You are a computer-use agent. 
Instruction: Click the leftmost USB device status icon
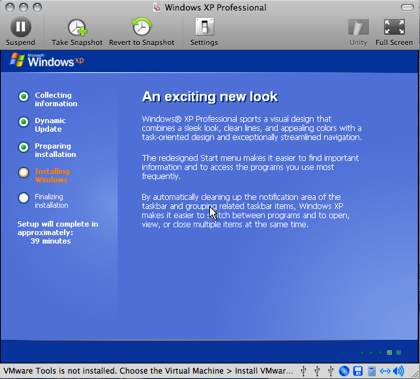[303, 371]
